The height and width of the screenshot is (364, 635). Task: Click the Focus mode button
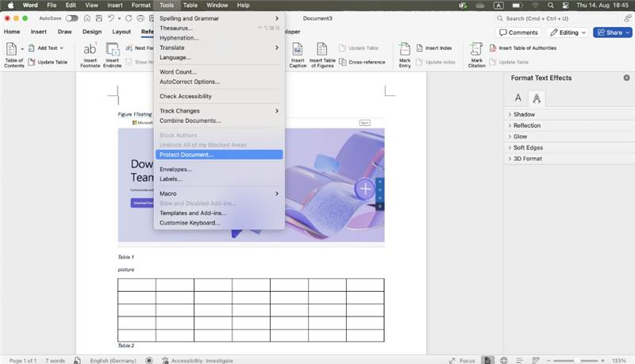[462, 360]
